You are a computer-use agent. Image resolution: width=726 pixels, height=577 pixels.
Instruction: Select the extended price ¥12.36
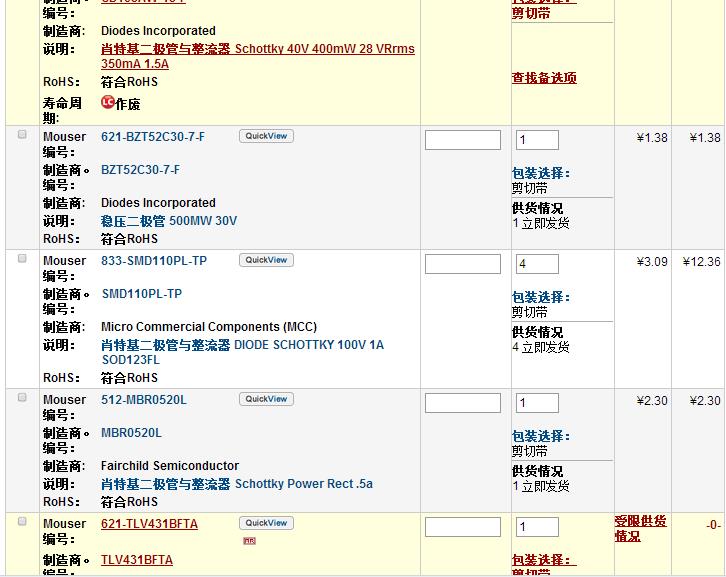(701, 262)
